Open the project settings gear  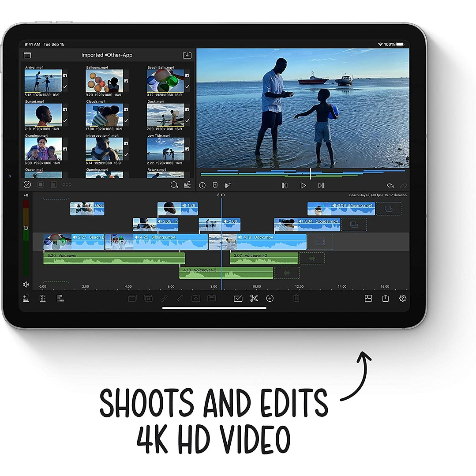402,299
